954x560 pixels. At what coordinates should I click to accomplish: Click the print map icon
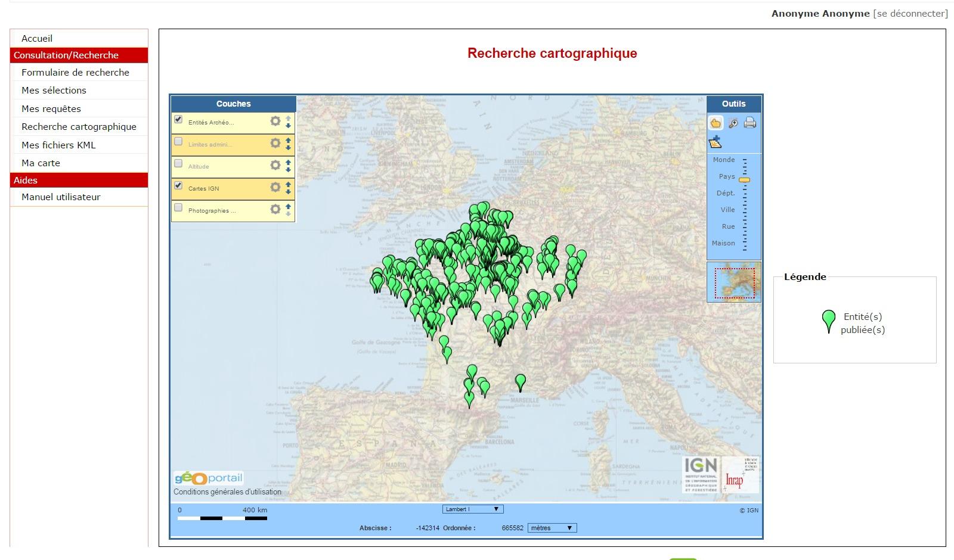coord(750,123)
